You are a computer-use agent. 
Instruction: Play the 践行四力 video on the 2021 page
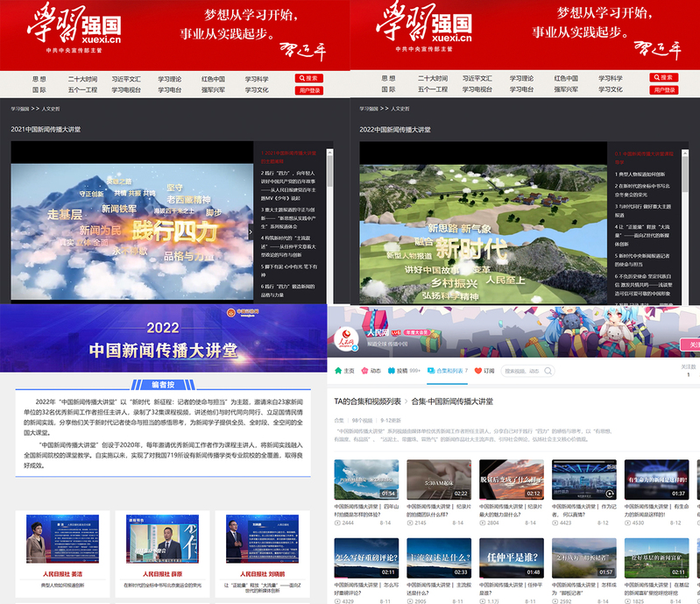(x=132, y=231)
